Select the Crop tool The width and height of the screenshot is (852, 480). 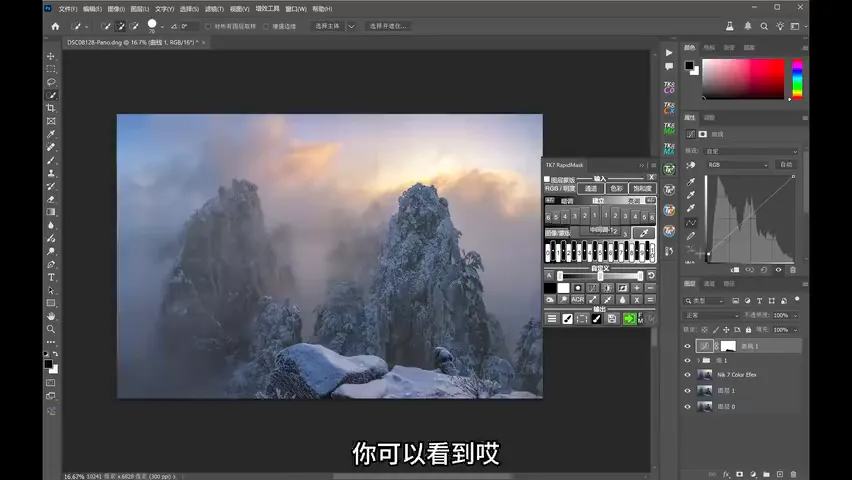click(51, 108)
